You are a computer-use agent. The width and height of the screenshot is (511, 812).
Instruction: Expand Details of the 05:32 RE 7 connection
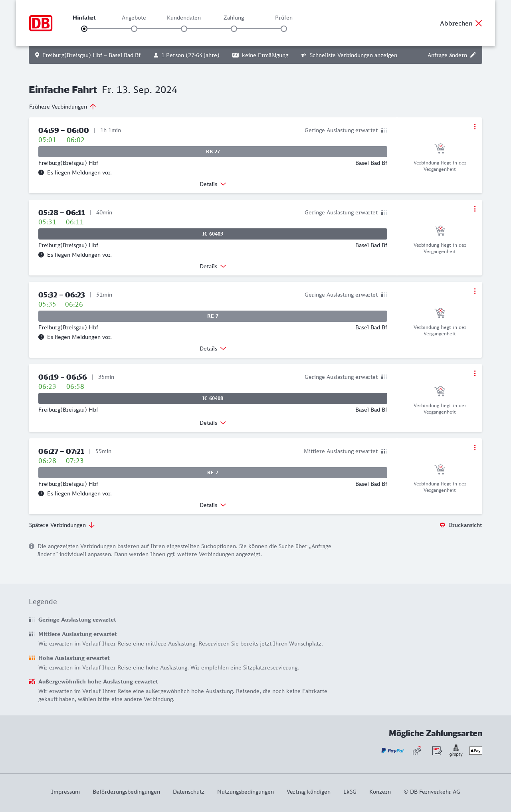click(x=213, y=349)
